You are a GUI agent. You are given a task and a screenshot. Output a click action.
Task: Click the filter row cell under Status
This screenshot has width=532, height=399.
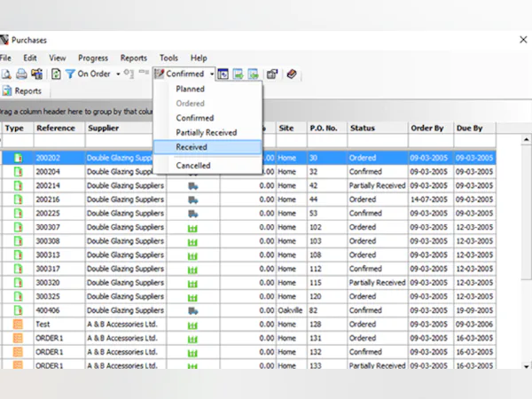(378, 141)
